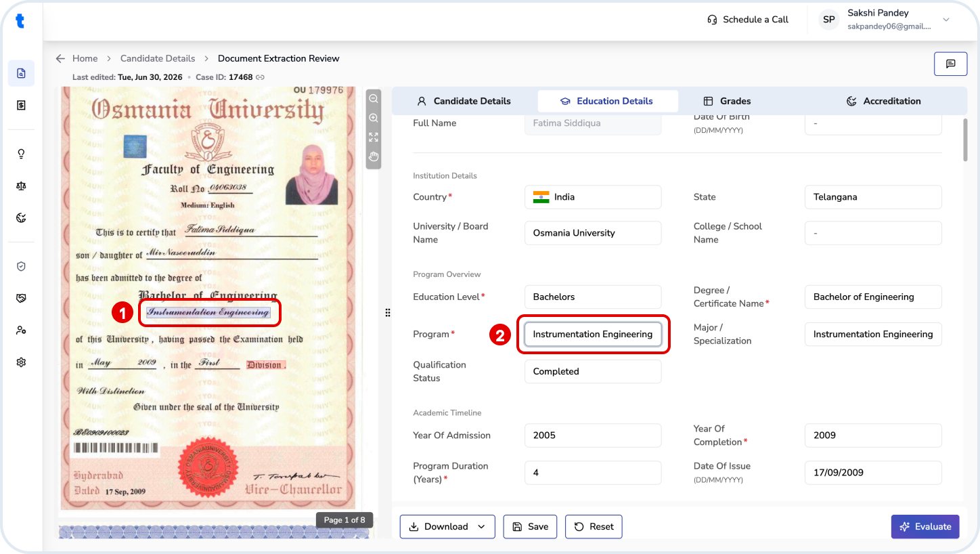Open the handshake icon in sidebar
This screenshot has height=554, width=980.
[x=21, y=298]
